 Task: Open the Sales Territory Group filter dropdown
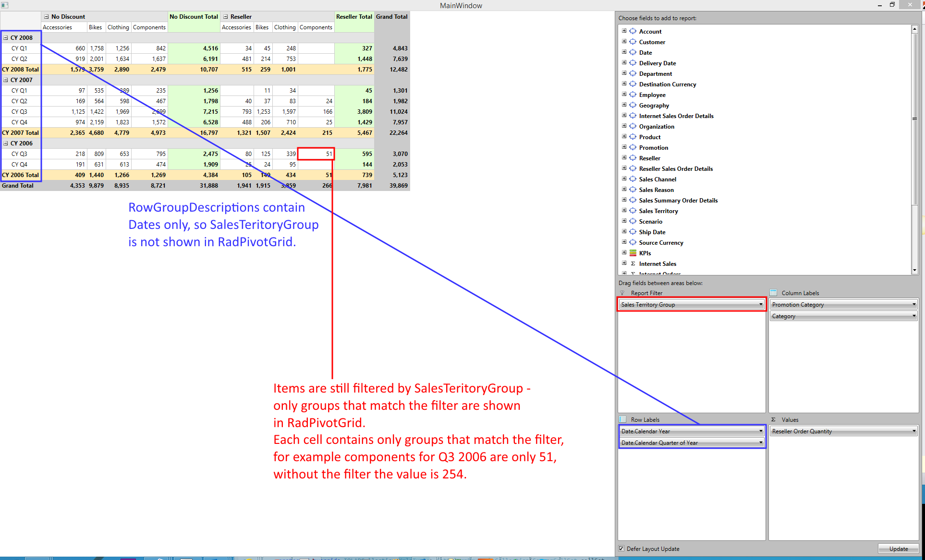(x=760, y=305)
